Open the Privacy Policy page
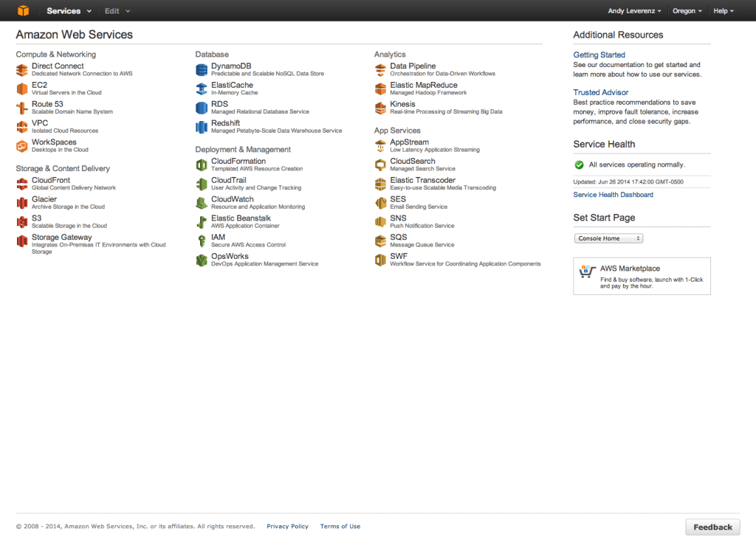 point(287,526)
